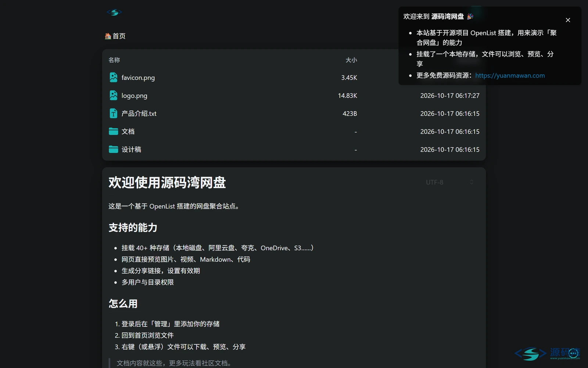
Task: Open the https://yuanmawan.com link
Action: [x=510, y=75]
